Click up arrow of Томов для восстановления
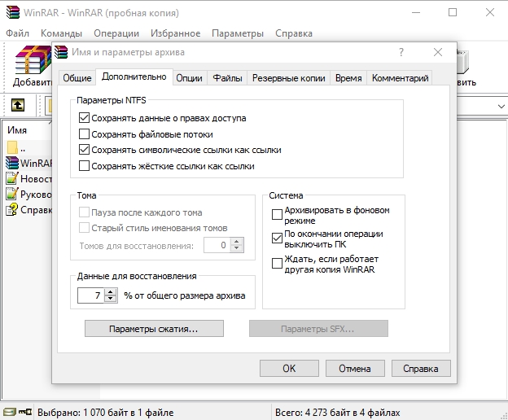This screenshot has width=508, height=420. pos(237,242)
